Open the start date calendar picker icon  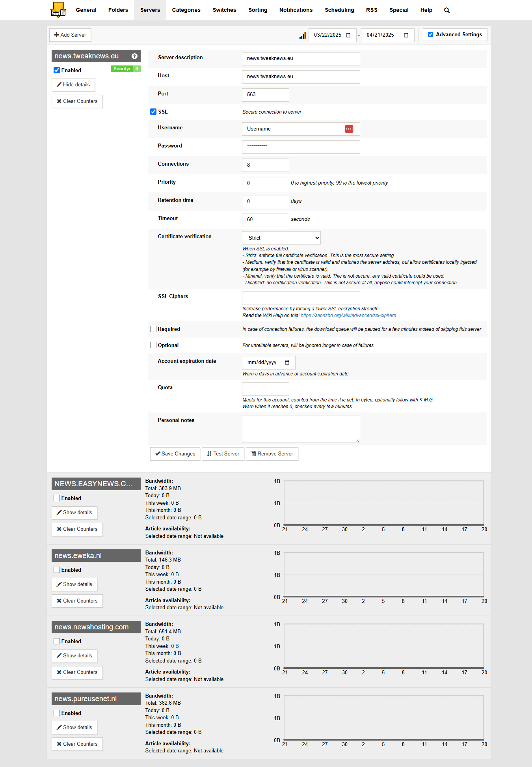tap(348, 35)
